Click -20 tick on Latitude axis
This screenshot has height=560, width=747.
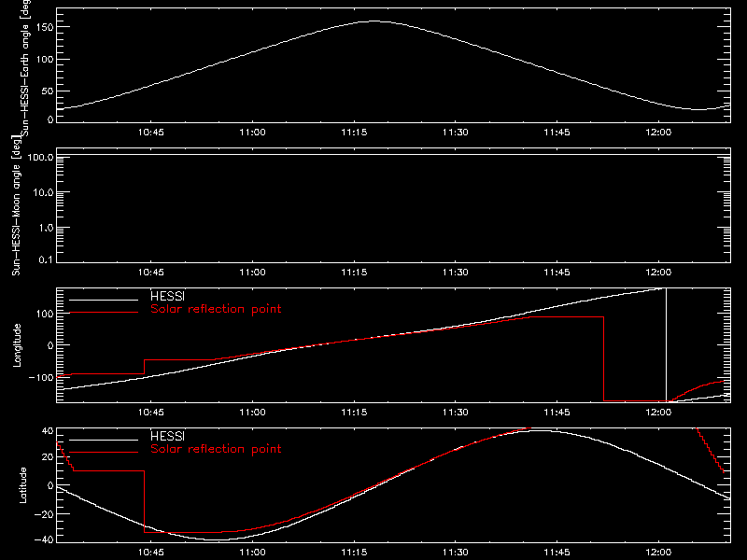click(44, 514)
